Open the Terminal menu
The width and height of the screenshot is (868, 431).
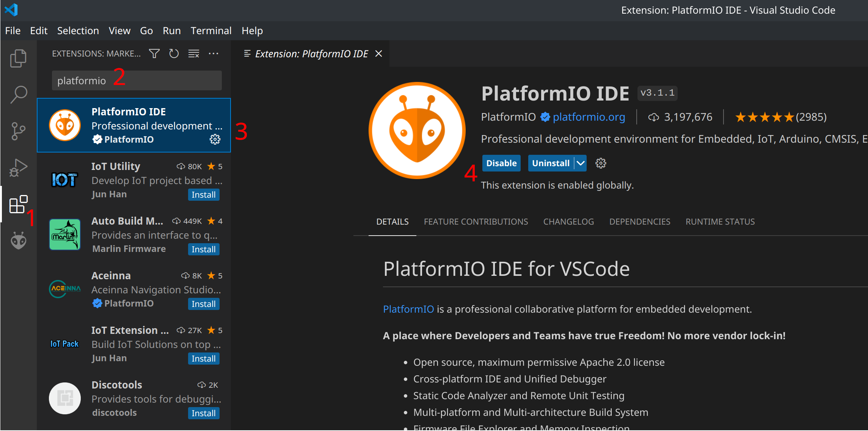(x=211, y=30)
